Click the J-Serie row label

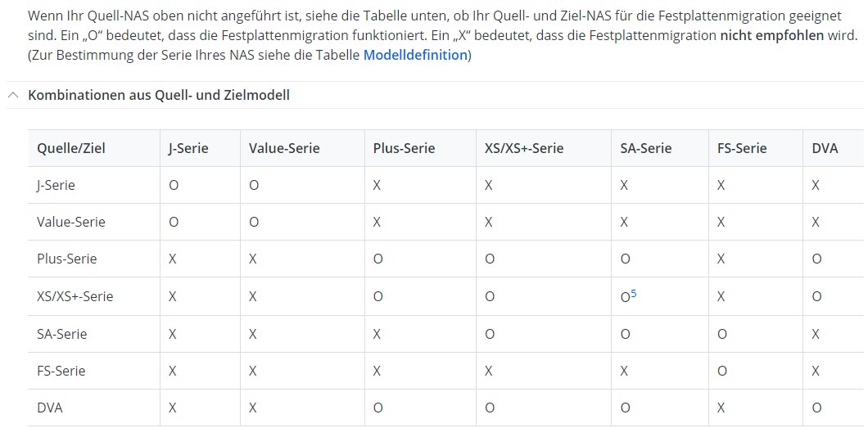56,185
